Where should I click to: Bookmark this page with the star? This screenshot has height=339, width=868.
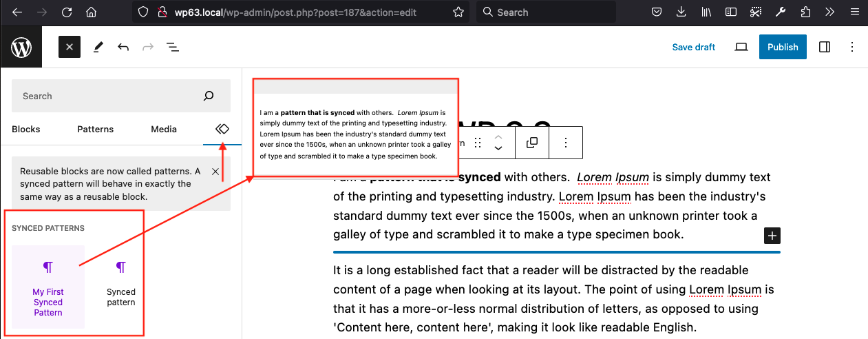tap(458, 12)
